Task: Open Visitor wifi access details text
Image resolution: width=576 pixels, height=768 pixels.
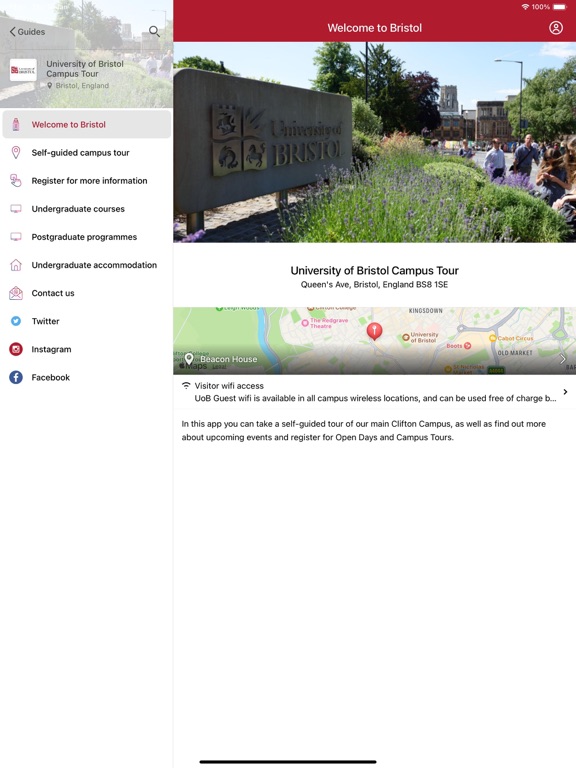Action: [375, 398]
